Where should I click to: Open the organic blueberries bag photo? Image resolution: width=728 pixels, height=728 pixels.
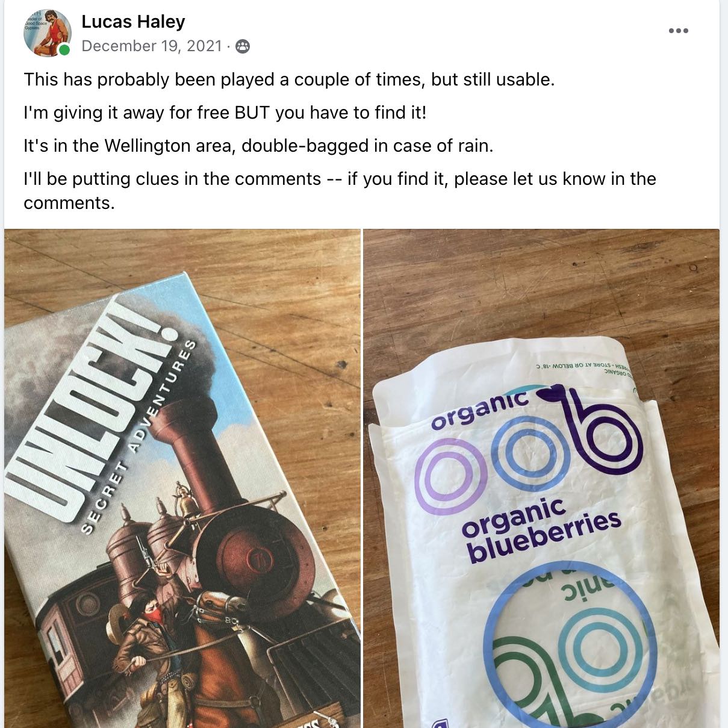tap(541, 478)
